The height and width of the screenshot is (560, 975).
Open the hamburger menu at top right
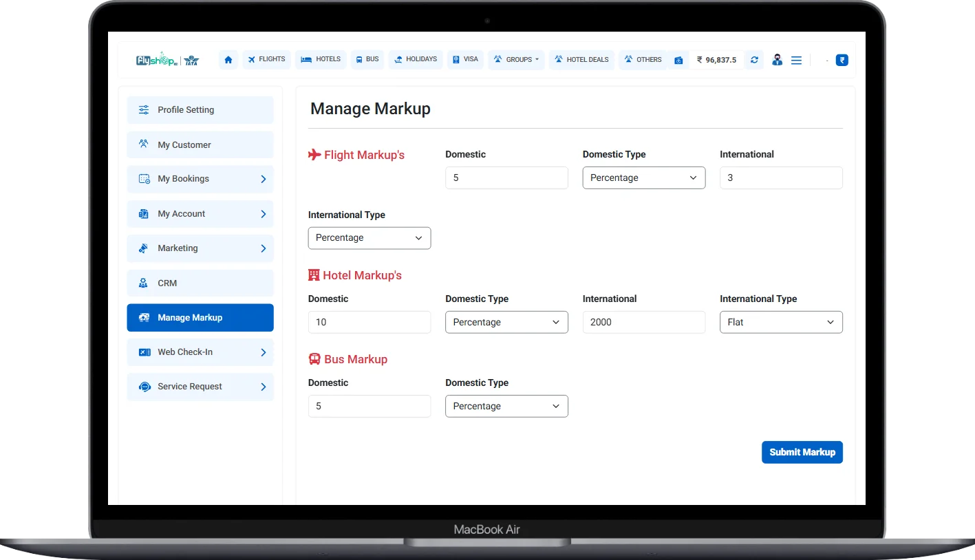(796, 60)
